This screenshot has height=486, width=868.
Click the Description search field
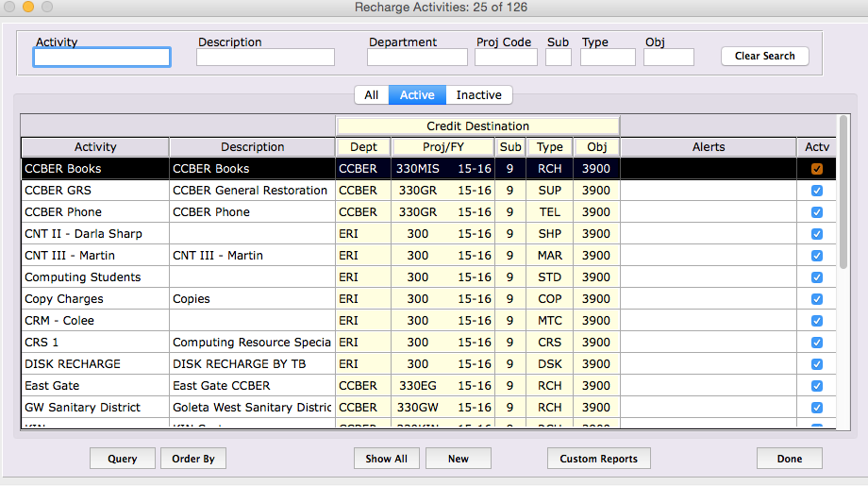pos(265,57)
